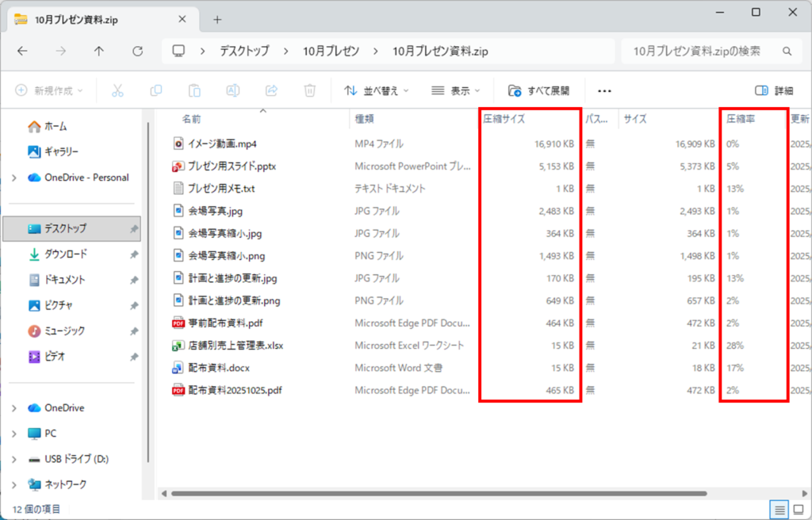
Task: Open the more options ellipsis menu
Action: (x=604, y=90)
